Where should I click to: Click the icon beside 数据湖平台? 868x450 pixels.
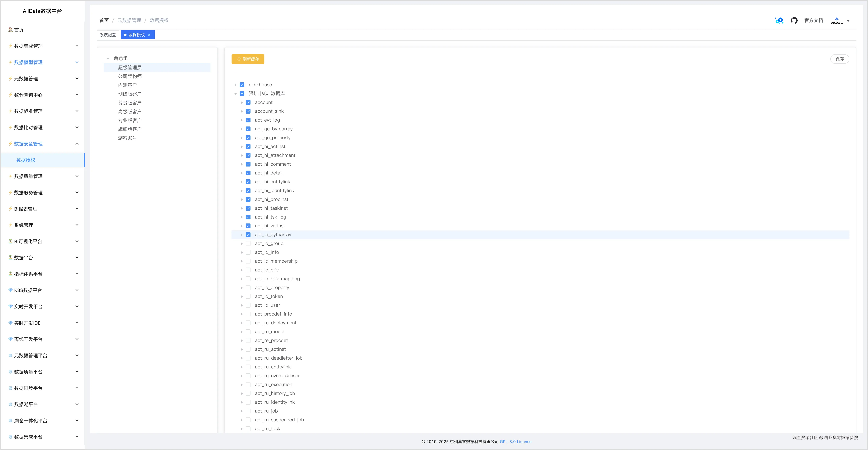(x=11, y=404)
